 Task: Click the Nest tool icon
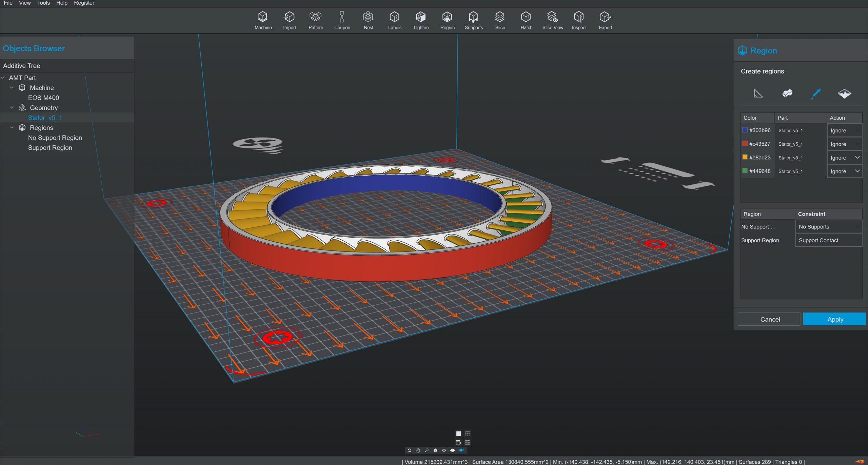pyautogui.click(x=368, y=21)
